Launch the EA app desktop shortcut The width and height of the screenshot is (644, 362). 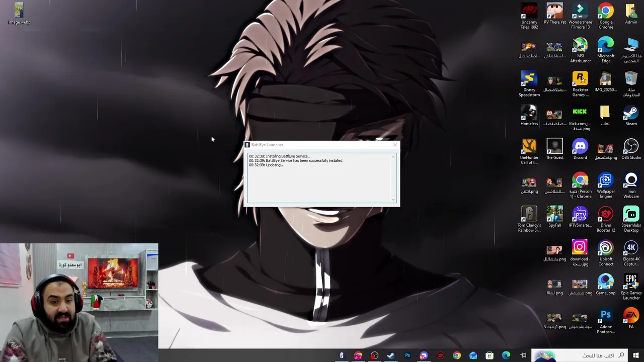click(x=631, y=318)
